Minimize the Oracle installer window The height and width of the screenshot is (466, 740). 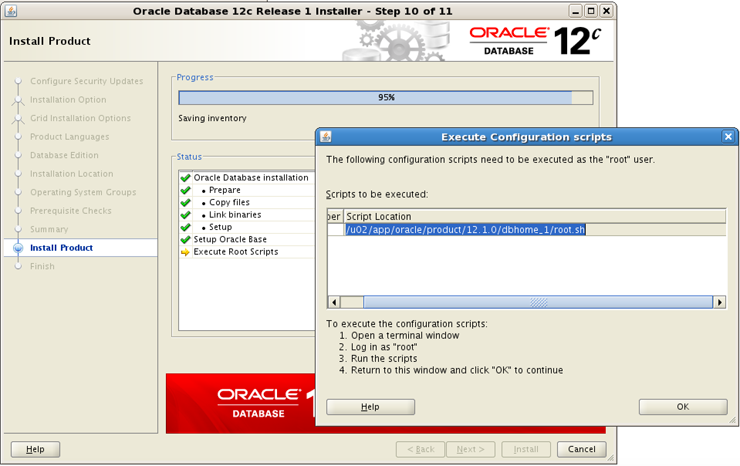[575, 11]
